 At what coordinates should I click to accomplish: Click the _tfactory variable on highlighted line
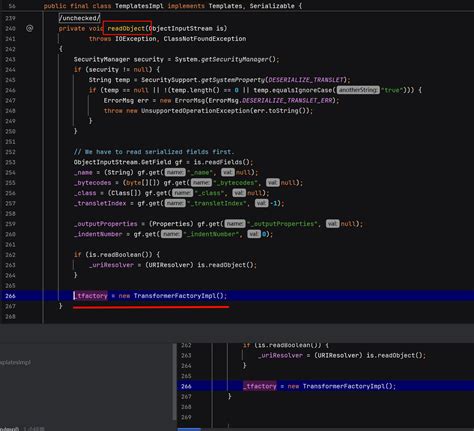click(x=91, y=296)
